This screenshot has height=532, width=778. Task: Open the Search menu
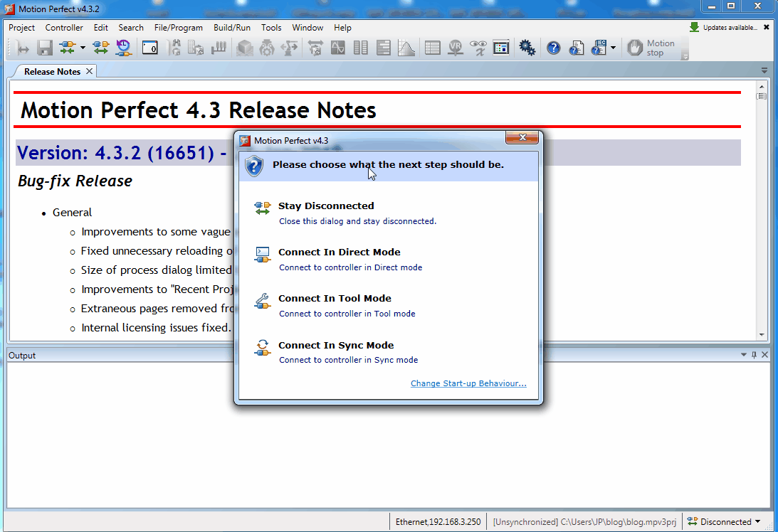click(x=131, y=28)
